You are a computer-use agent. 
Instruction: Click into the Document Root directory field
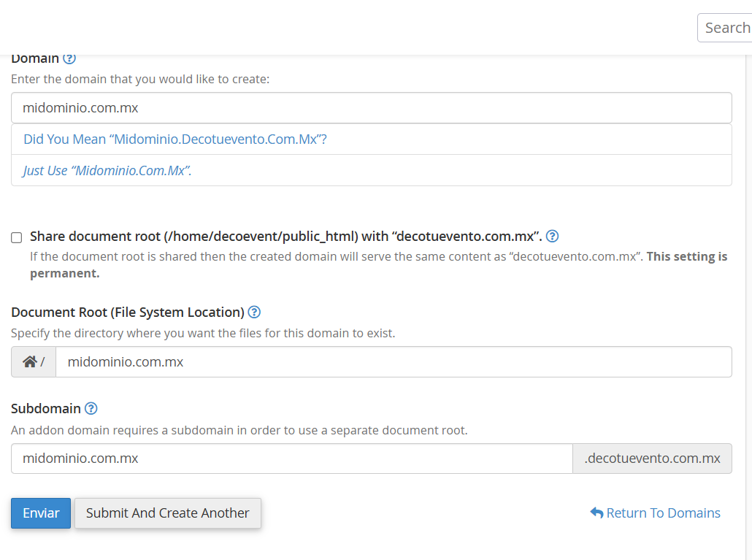[x=393, y=362]
